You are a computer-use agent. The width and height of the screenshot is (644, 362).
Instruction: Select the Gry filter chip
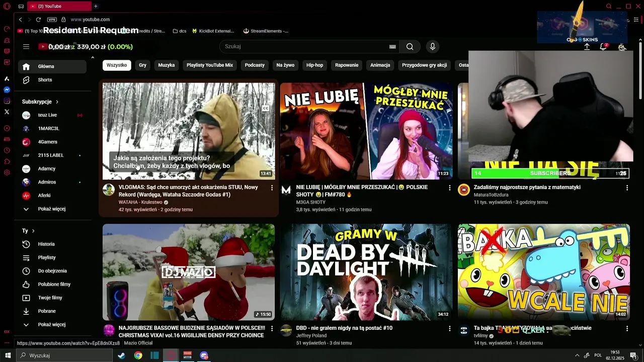142,65
